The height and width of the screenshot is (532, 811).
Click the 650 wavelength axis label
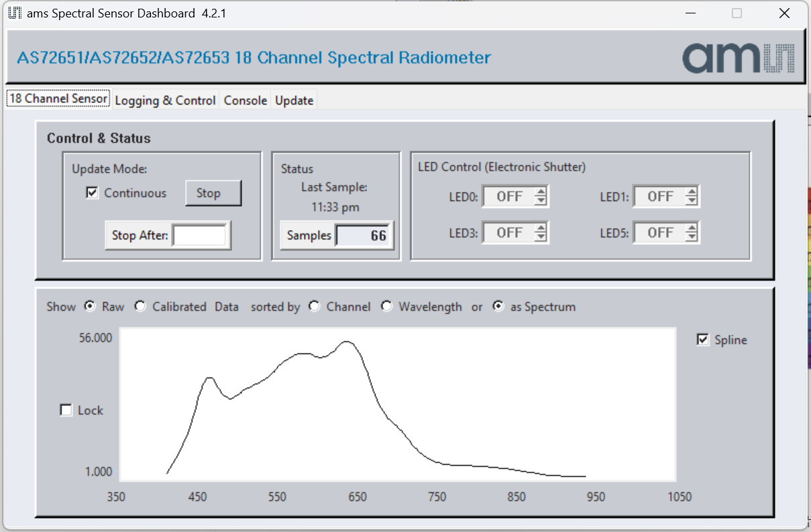coord(357,497)
